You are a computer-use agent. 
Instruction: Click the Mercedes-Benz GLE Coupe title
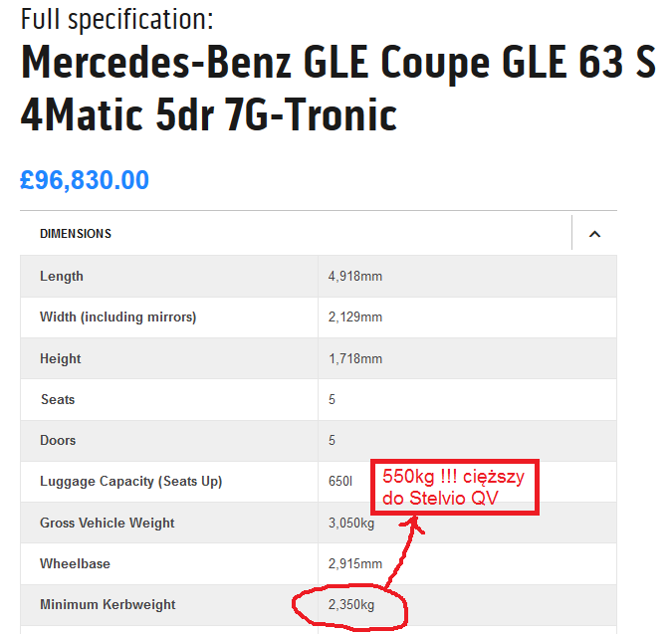[x=337, y=89]
